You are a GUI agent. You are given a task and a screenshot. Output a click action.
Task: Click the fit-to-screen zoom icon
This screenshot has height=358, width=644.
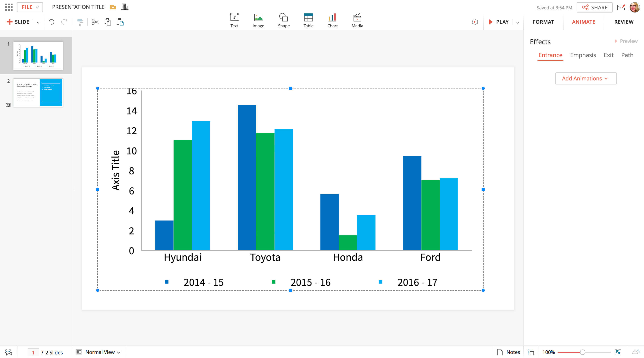(x=618, y=352)
